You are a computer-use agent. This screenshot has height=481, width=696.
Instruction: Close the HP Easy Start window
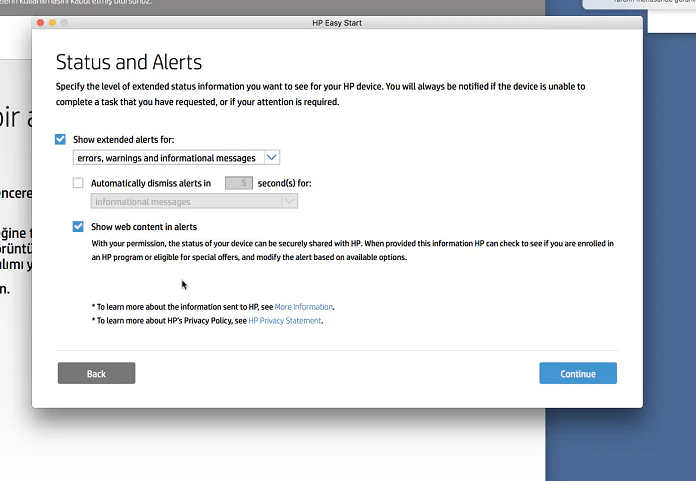(x=40, y=23)
